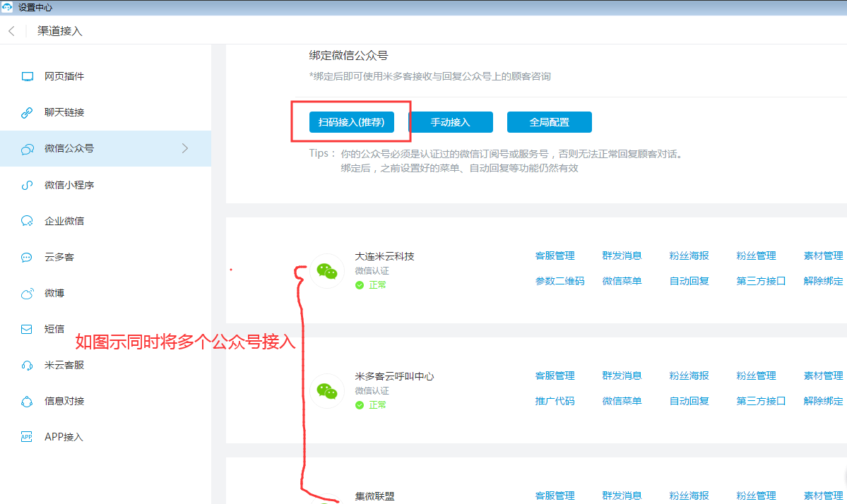Click the WeChat avatar of 米多客云呼叫中心
This screenshot has width=847, height=504.
[327, 390]
